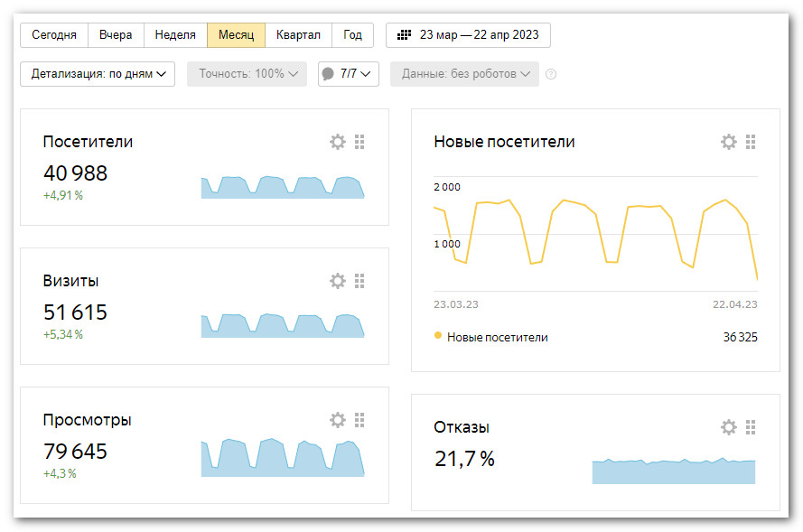
Task: Select the Сегодня period tab
Action: pos(54,35)
